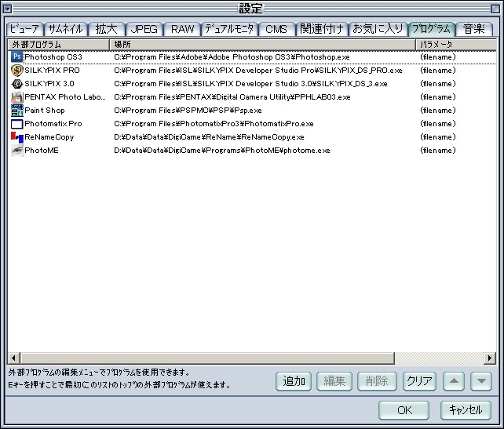Open the お気に入り tab

coord(378,29)
